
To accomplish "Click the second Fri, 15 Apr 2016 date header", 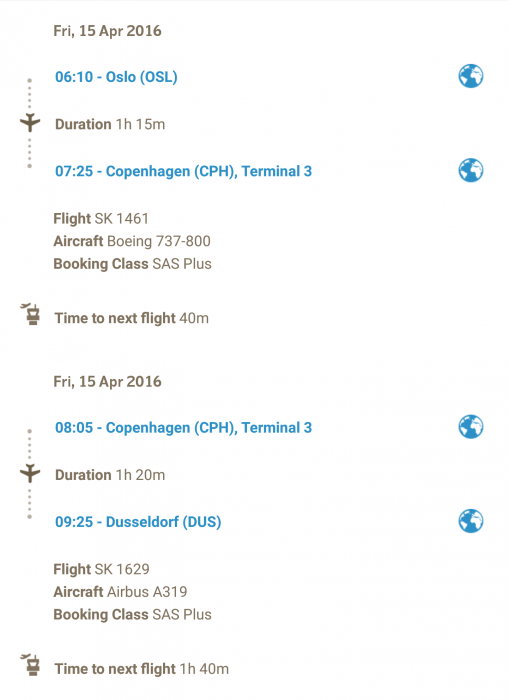I will (107, 382).
